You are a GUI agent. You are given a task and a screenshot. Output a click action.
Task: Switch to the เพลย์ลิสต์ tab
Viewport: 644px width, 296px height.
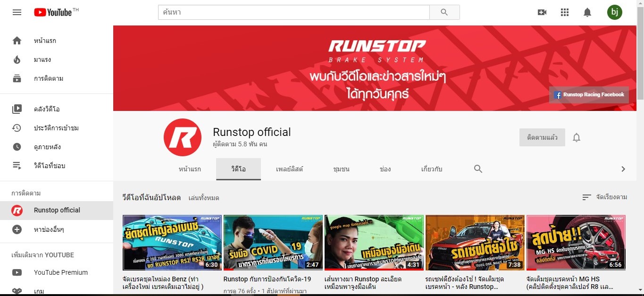click(290, 169)
